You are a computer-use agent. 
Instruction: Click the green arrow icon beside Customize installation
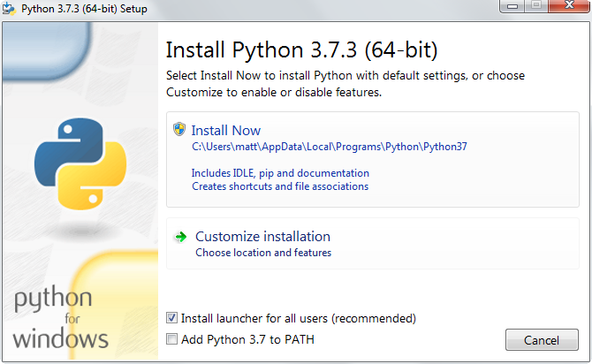click(180, 237)
